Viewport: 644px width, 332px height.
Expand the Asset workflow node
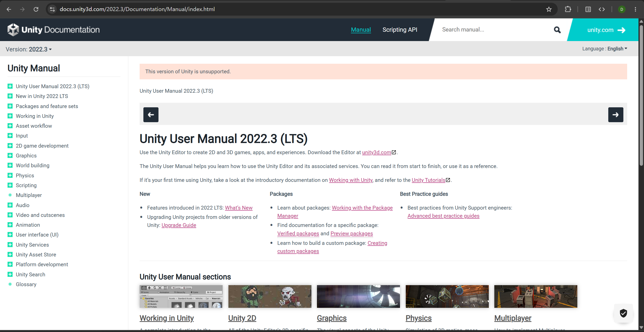[10, 126]
